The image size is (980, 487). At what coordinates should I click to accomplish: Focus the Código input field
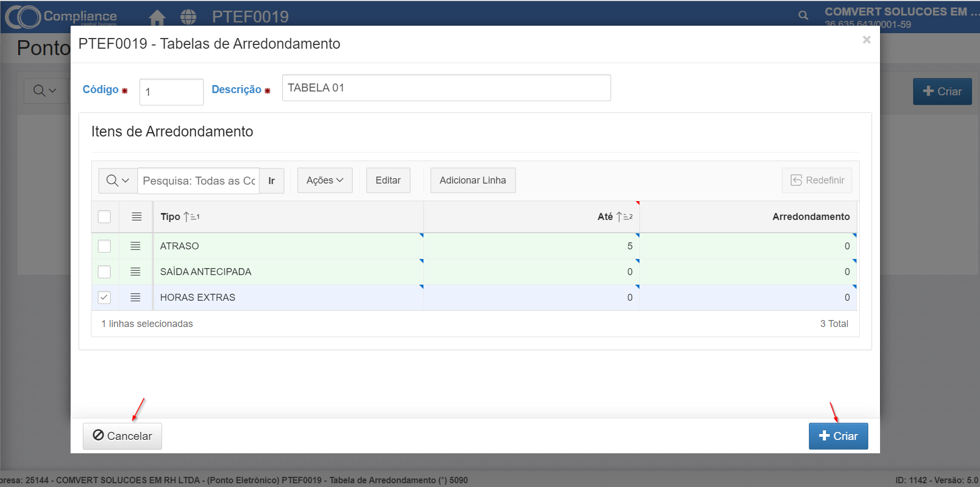[172, 92]
